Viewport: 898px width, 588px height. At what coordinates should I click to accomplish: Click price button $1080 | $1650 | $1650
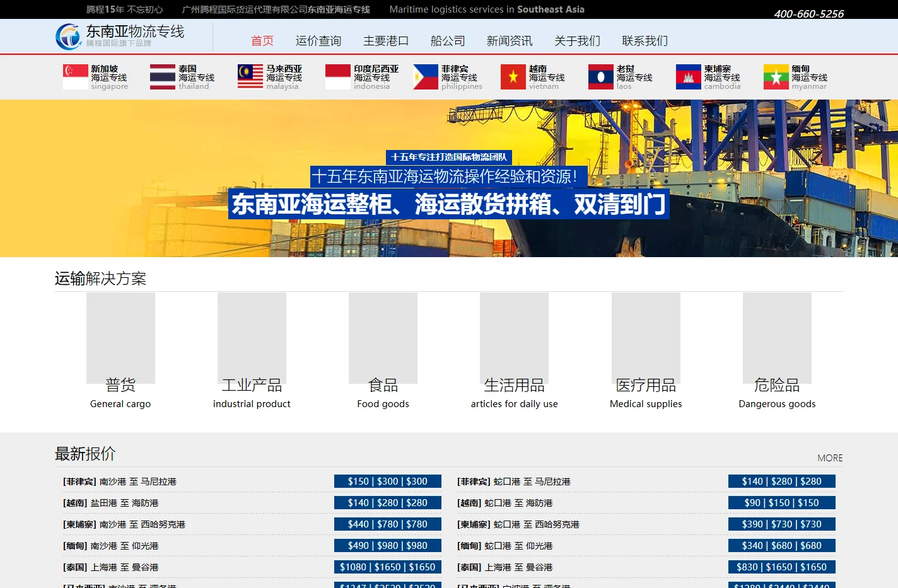[388, 567]
